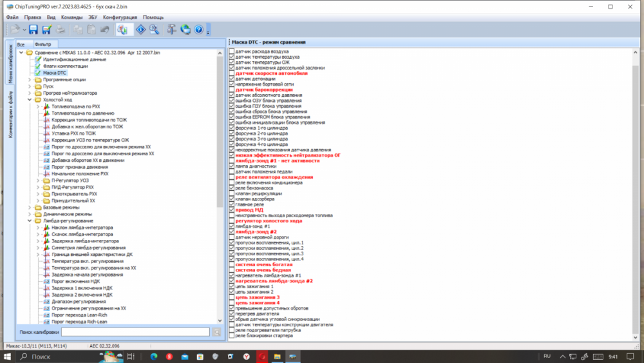
Task: Click the magnifier search toolbar icon
Action: tap(154, 30)
